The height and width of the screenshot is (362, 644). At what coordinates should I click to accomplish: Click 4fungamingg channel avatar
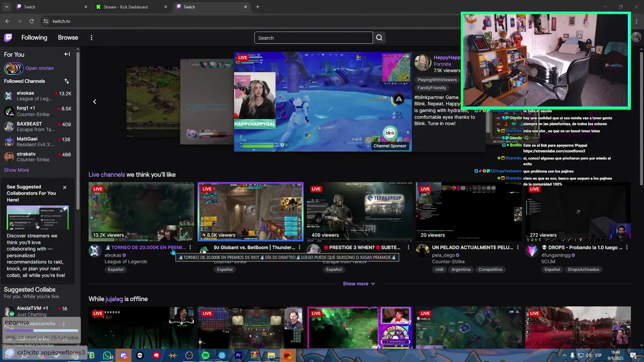[532, 250]
